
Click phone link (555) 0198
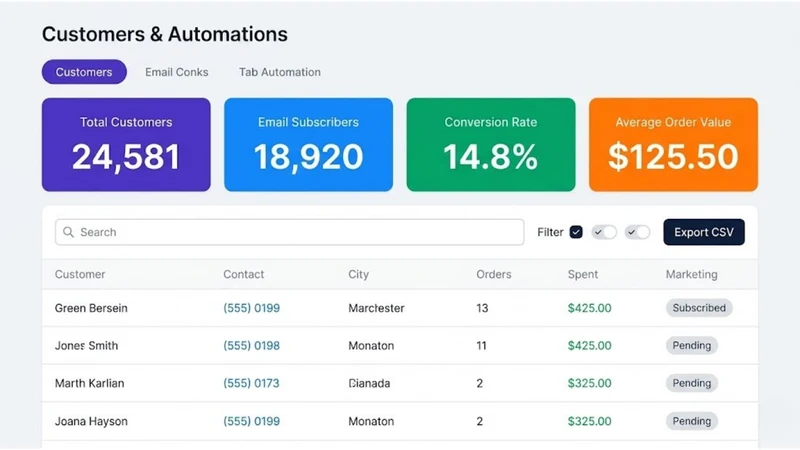pos(251,345)
